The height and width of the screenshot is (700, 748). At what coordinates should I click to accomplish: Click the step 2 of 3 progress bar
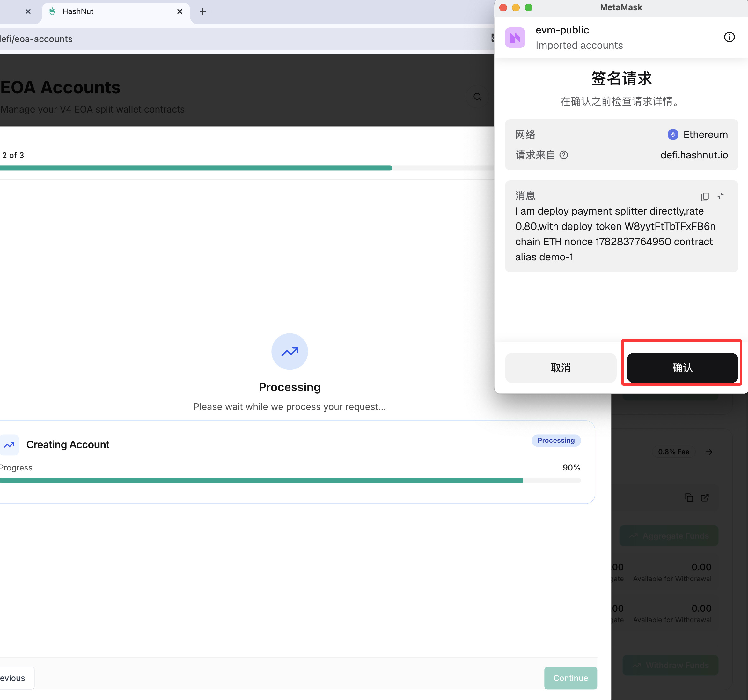(247, 168)
